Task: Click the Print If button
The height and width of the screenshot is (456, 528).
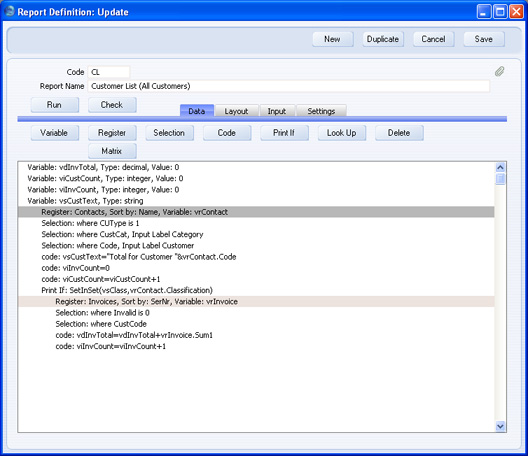Action: pos(284,133)
